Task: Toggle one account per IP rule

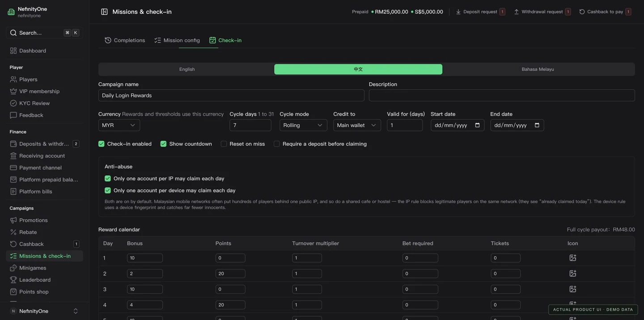Action: tap(108, 179)
